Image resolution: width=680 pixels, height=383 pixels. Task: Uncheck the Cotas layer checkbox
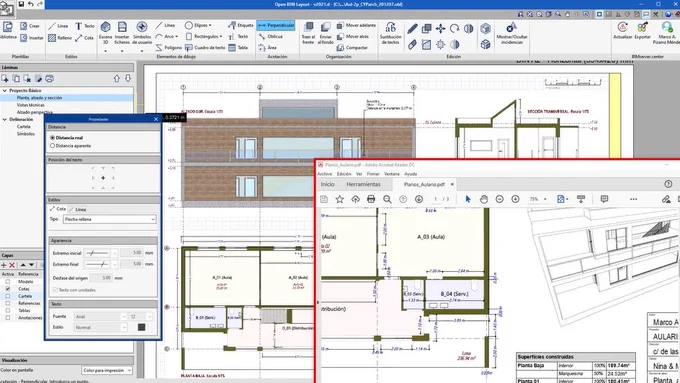8,289
